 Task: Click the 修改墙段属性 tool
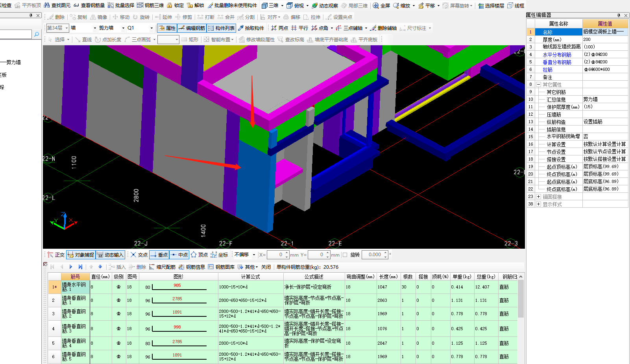point(257,39)
